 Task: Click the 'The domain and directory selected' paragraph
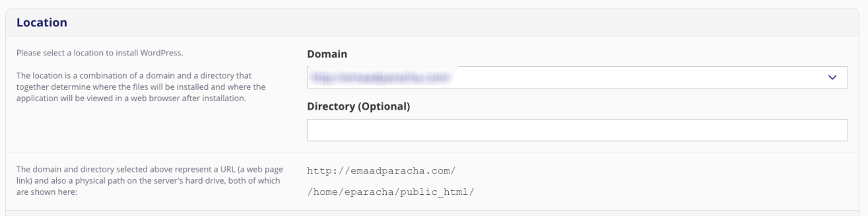tap(149, 180)
